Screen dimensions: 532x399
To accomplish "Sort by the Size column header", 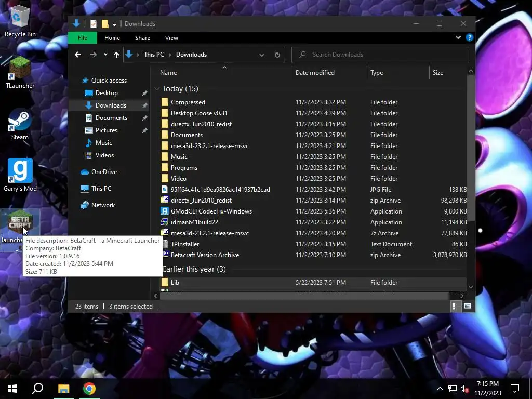I will [x=448, y=73].
